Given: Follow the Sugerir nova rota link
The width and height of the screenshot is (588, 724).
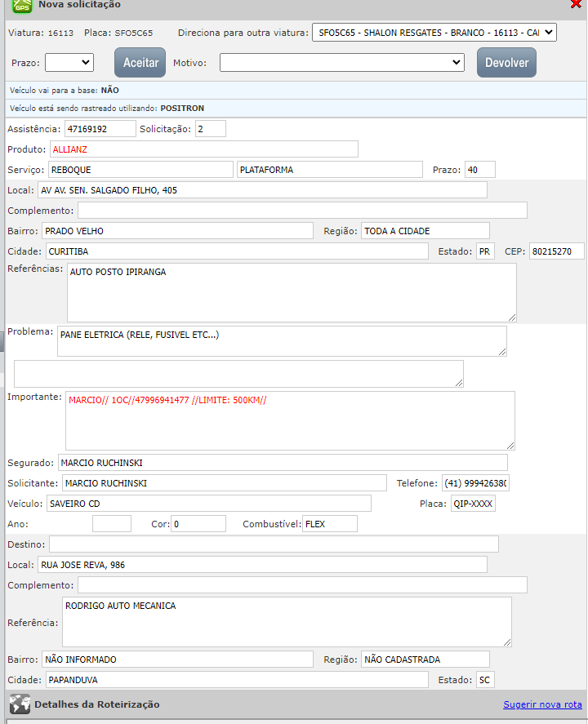Looking at the screenshot, I should point(542,704).
